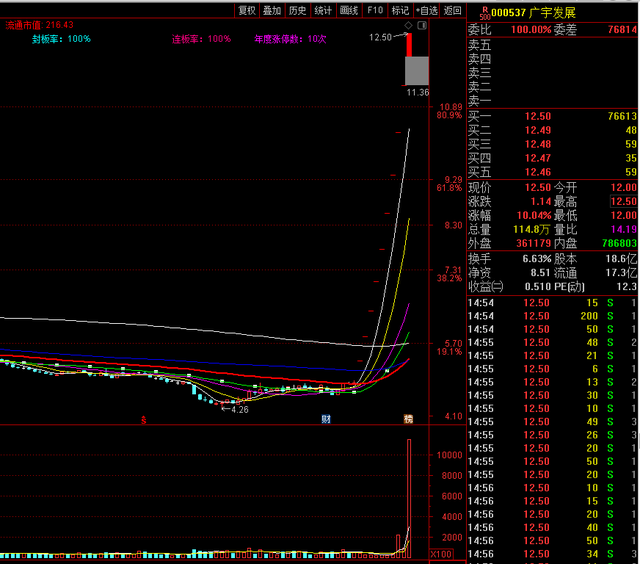Image resolution: width=640 pixels, height=564 pixels.
Task: Click the 委比 100.00% value
Action: 531,29
